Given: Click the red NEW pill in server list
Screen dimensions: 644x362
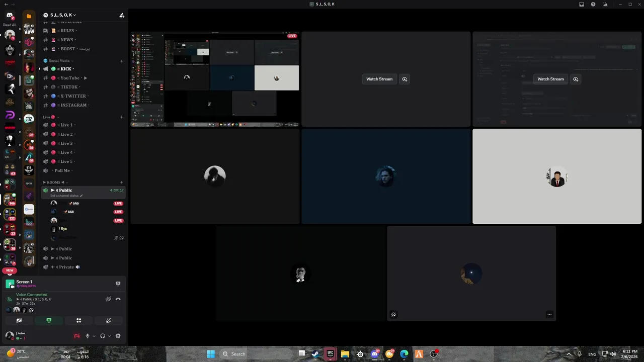Looking at the screenshot, I should point(10,270).
